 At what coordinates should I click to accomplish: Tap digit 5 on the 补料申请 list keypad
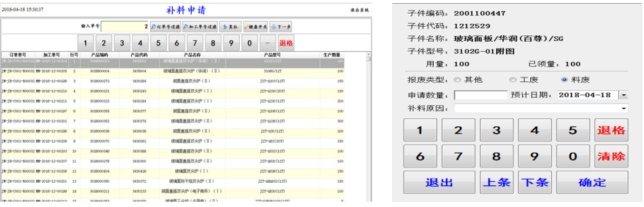point(158,43)
